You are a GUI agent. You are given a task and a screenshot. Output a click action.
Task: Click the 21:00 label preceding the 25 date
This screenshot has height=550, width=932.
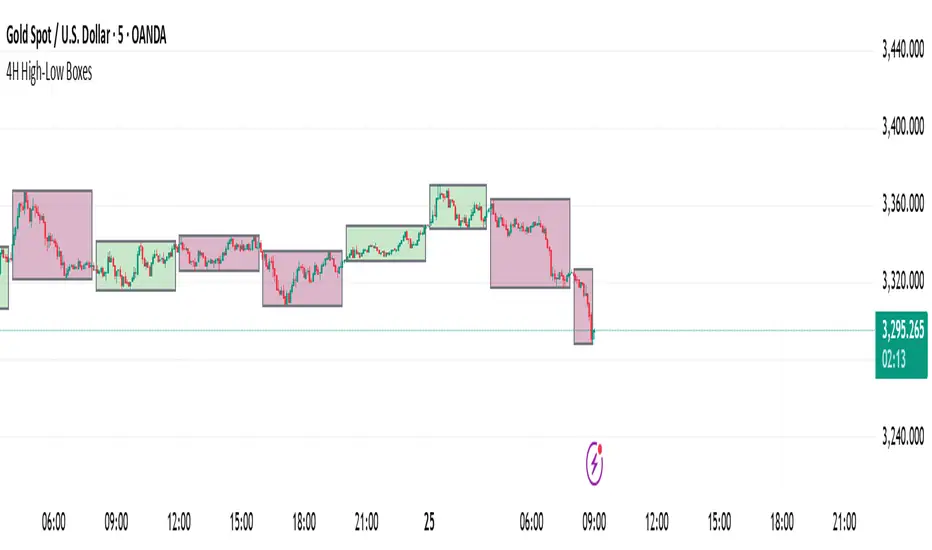pos(366,520)
